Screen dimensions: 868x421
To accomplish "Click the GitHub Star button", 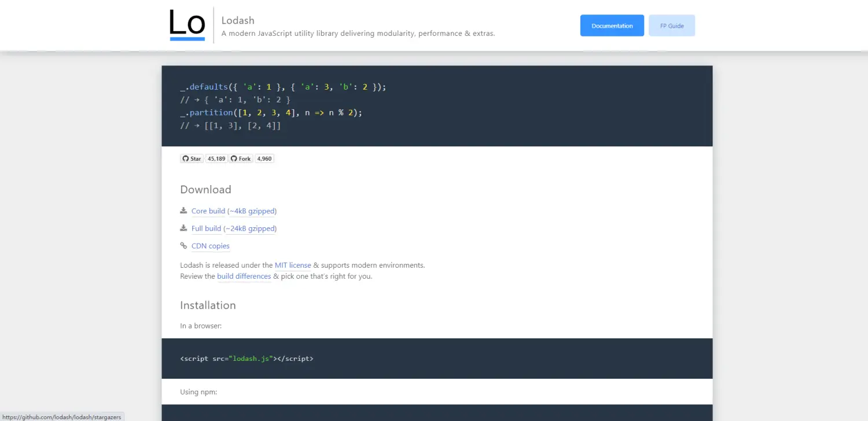I will coord(192,158).
